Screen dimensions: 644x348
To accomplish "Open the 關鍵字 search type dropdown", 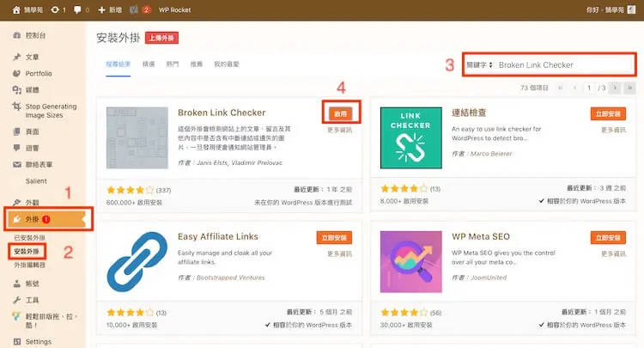I will pos(479,65).
